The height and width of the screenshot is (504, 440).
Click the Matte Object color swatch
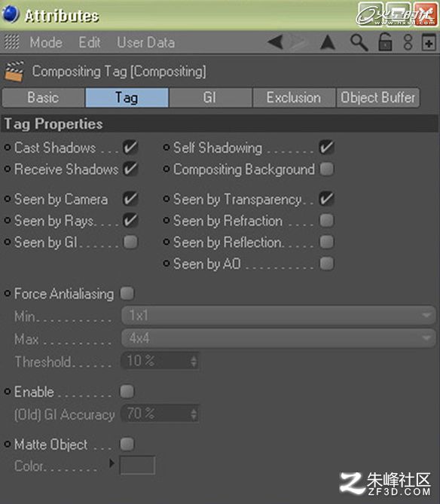[x=137, y=465]
